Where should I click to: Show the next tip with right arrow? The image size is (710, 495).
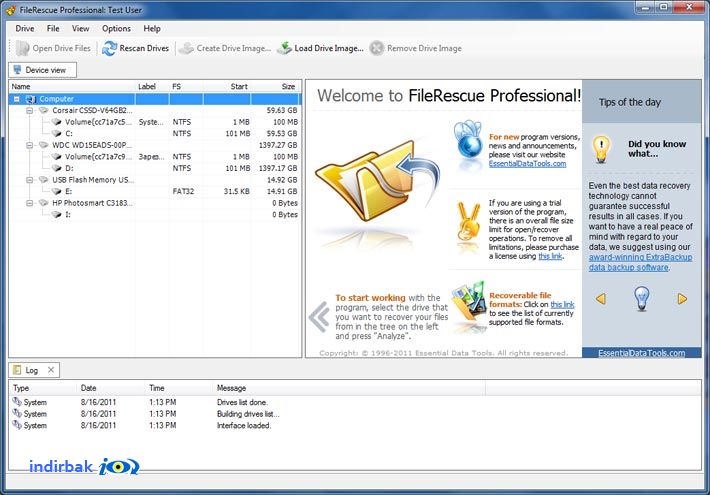coord(682,299)
